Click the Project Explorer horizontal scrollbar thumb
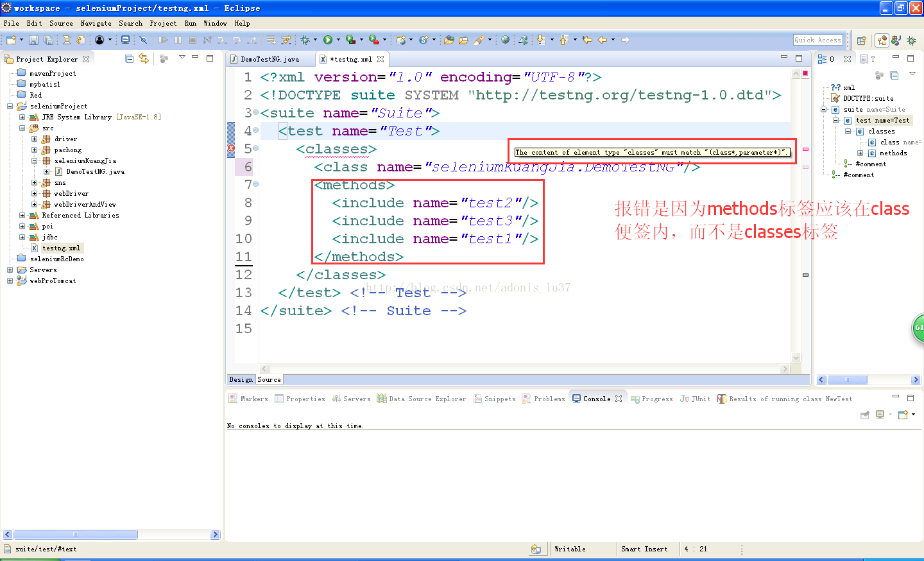The image size is (924, 561). (x=75, y=535)
